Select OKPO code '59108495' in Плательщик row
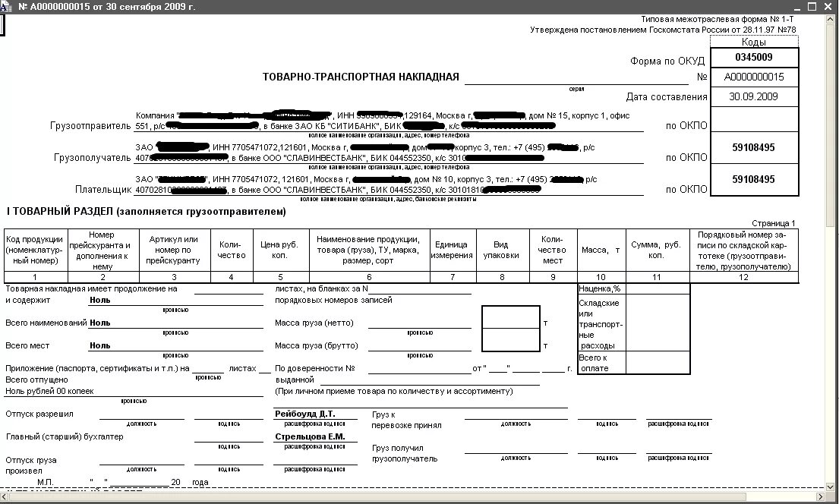This screenshot has width=839, height=504. pos(754,180)
